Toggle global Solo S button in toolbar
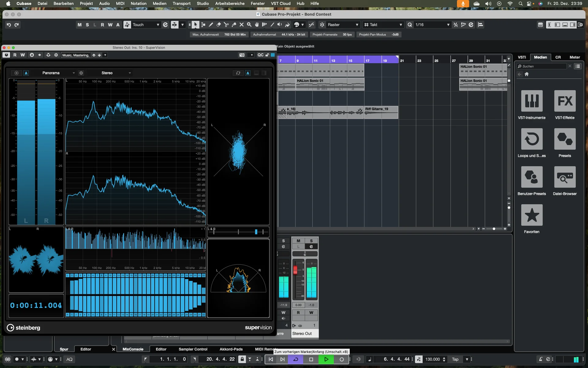 click(87, 25)
